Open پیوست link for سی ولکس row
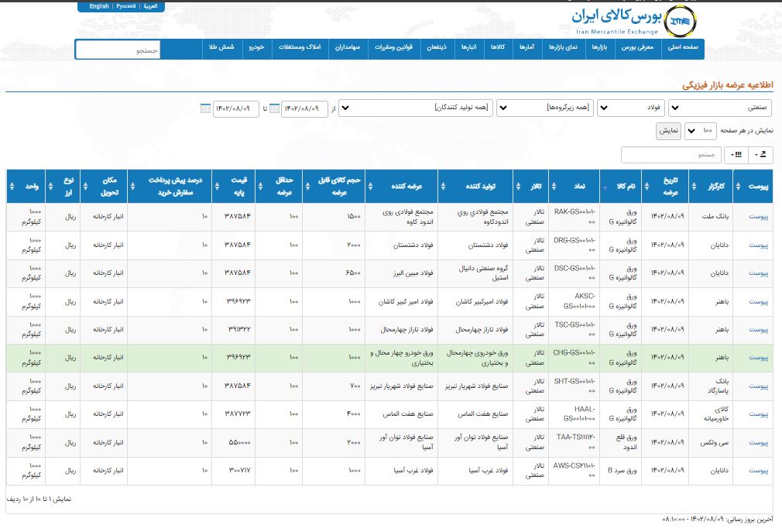The image size is (782, 532). click(758, 443)
